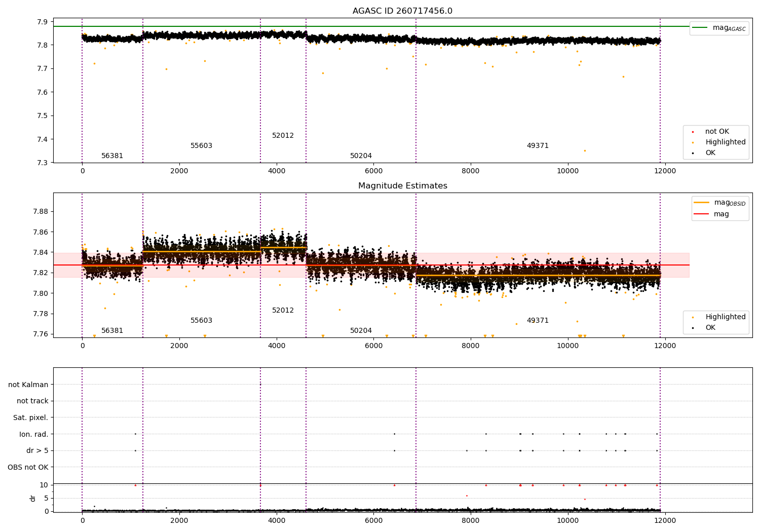Click x-tick 6000 under the top plot
Viewport: 760px width, 532px height.
pos(373,171)
